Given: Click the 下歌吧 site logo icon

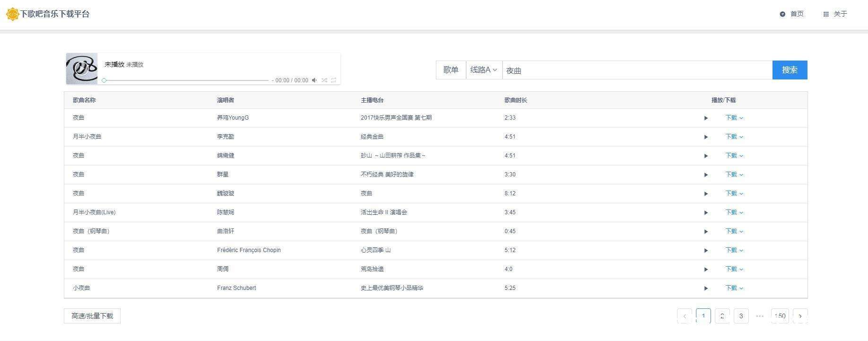Looking at the screenshot, I should [12, 14].
